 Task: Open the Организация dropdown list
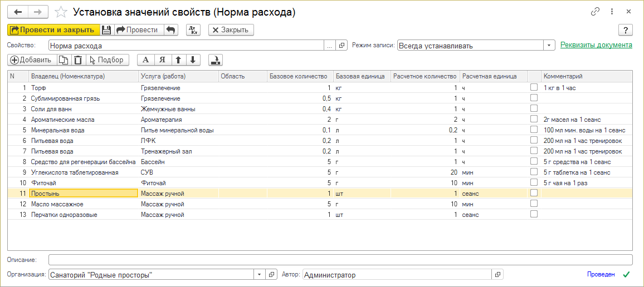pos(259,274)
